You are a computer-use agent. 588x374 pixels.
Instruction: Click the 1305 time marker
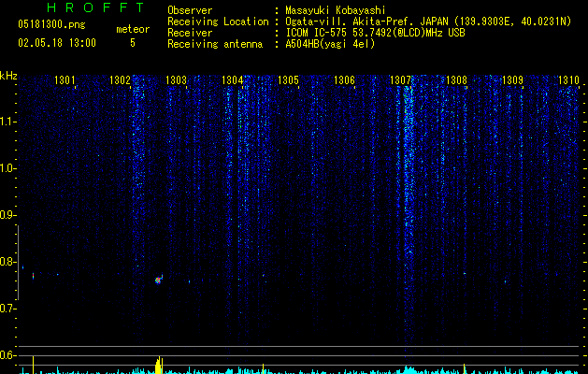288,80
